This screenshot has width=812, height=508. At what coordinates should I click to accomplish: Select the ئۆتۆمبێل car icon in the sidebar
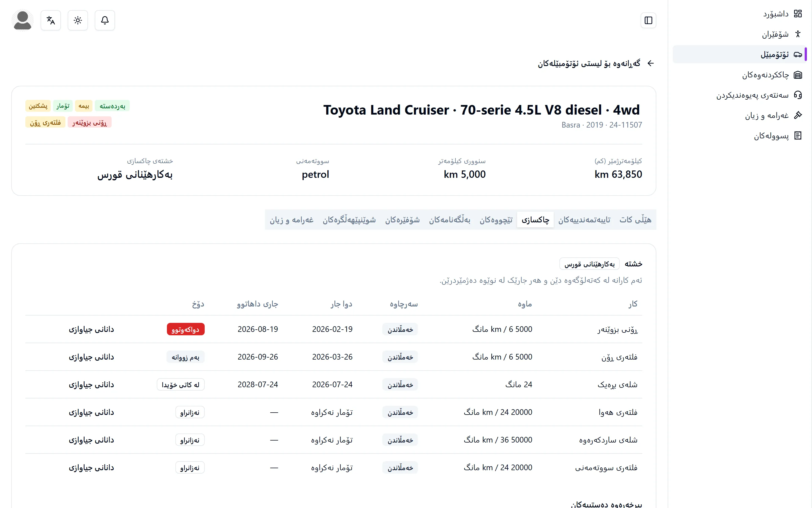[x=798, y=54]
